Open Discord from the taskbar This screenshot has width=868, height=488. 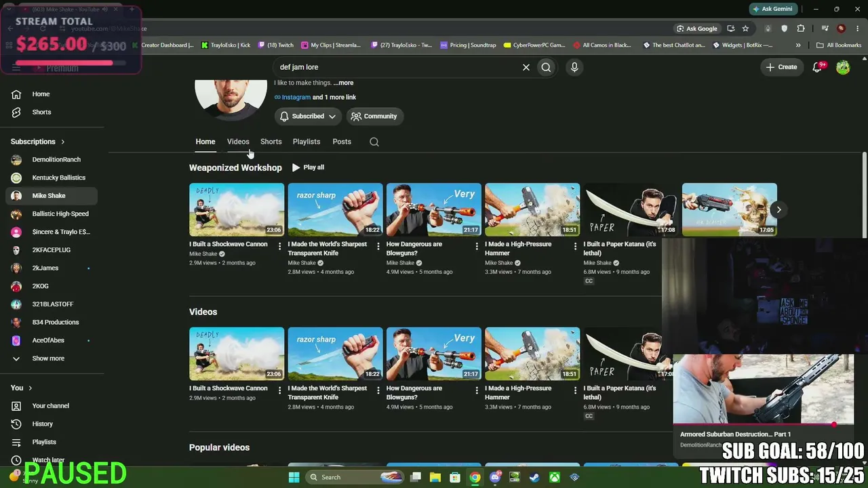coord(495,477)
